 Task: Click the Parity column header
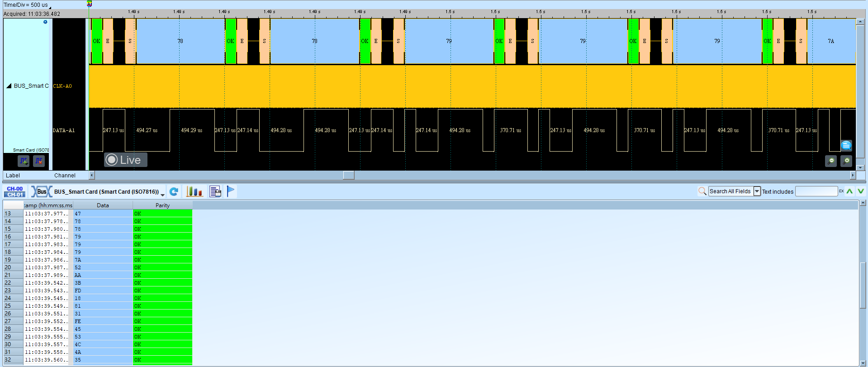[x=162, y=205]
